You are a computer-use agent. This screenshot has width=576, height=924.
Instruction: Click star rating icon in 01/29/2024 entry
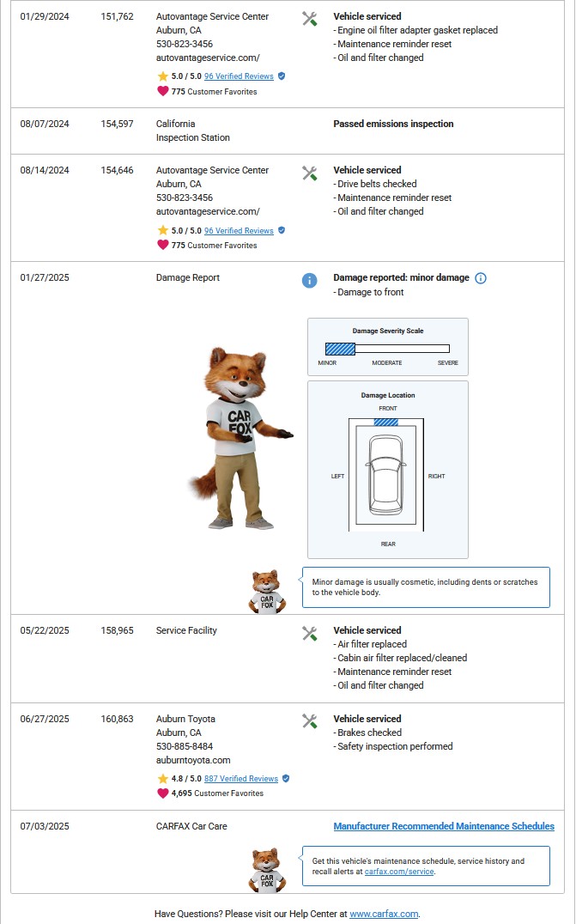[162, 76]
